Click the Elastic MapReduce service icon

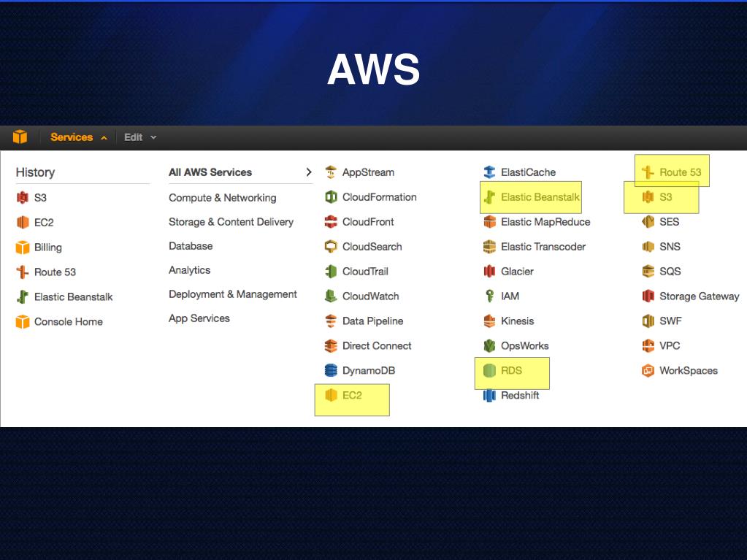(489, 221)
